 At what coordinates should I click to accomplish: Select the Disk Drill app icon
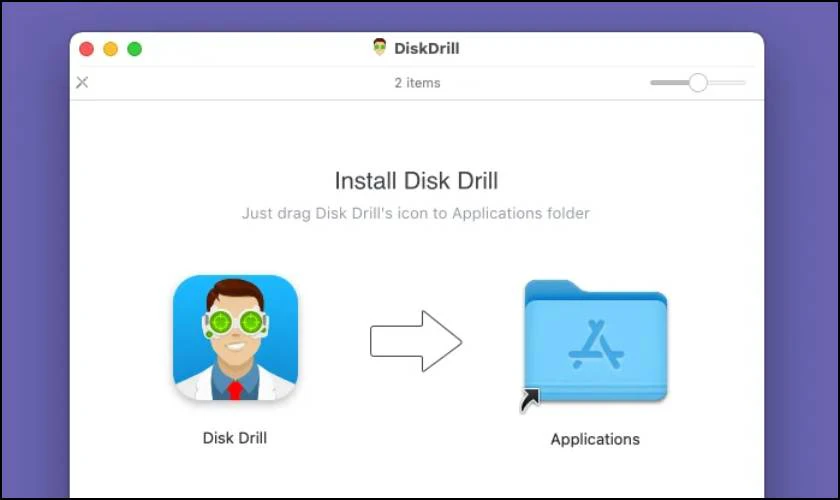[x=236, y=338]
